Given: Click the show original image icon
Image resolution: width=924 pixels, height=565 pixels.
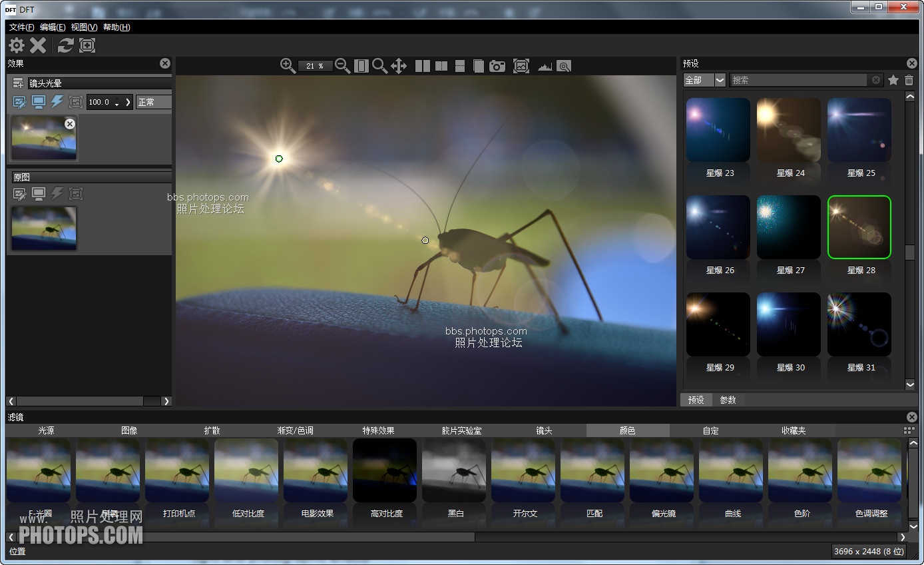Looking at the screenshot, I should [x=521, y=66].
